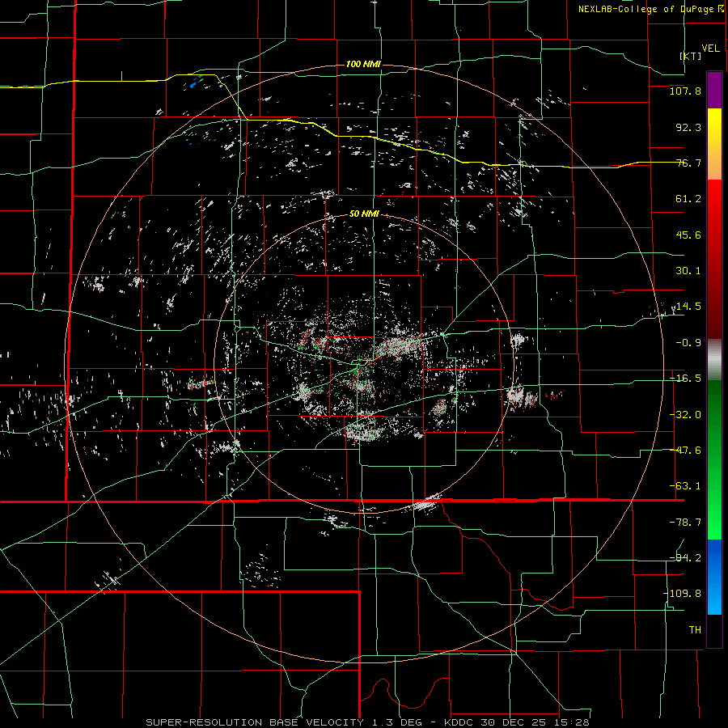Click the 61.2 scale value

(x=688, y=199)
